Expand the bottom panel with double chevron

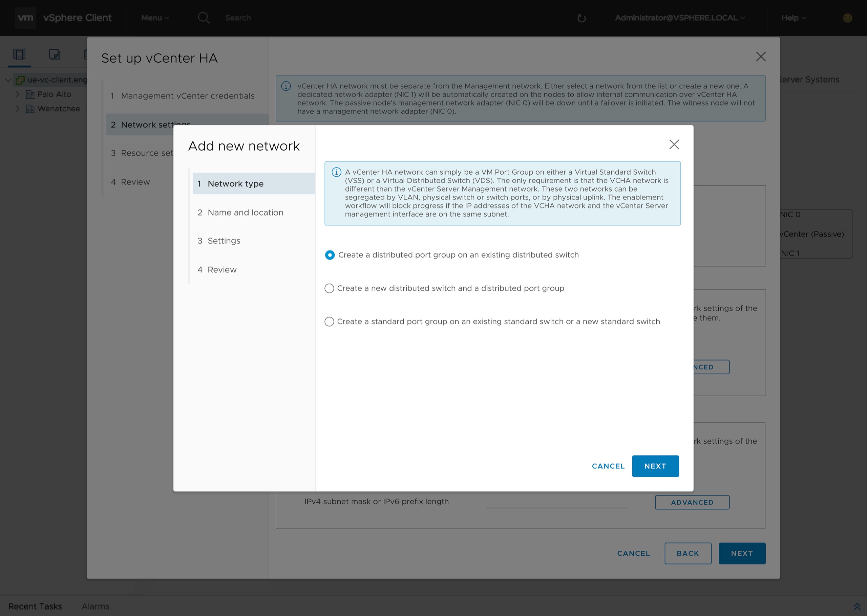pyautogui.click(x=857, y=606)
